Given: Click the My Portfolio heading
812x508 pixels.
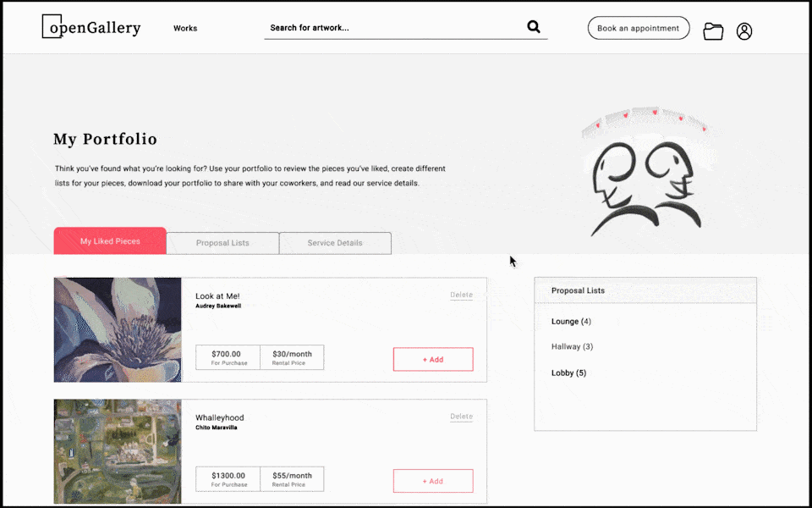Looking at the screenshot, I should [105, 139].
